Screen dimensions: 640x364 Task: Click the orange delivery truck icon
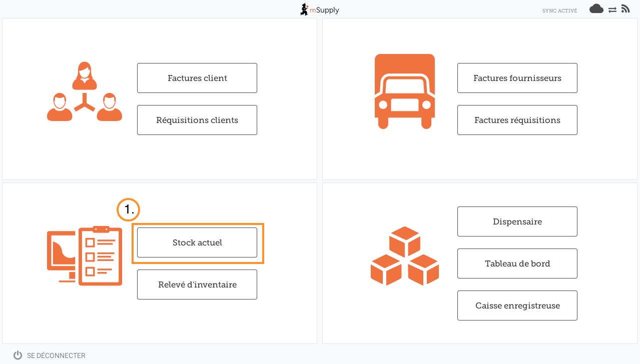coord(404,91)
